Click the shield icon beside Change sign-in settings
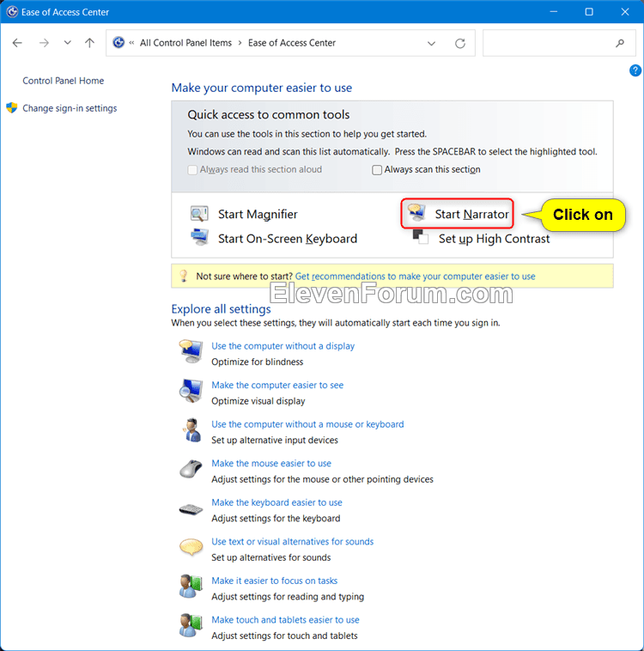Screen dimensions: 644x651 pyautogui.click(x=12, y=108)
